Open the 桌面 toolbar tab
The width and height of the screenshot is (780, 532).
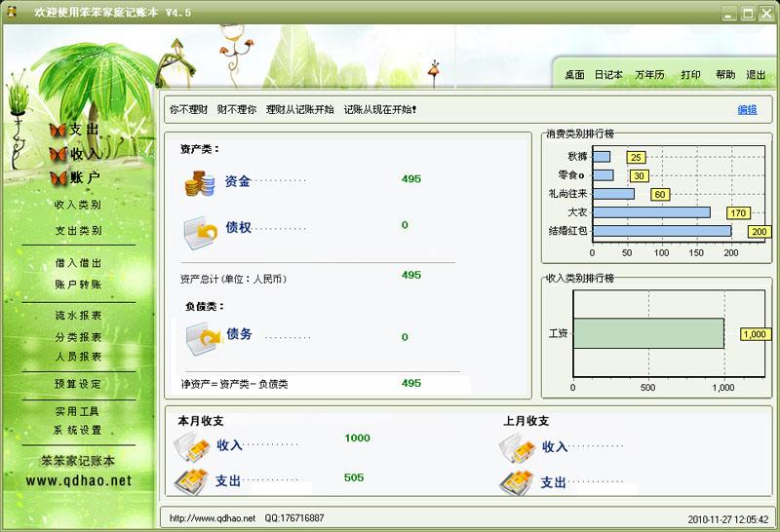pos(574,75)
